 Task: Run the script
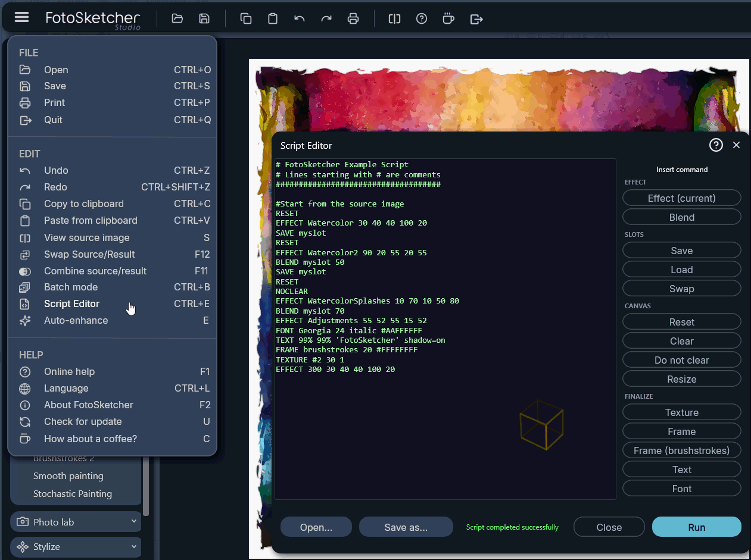pyautogui.click(x=697, y=527)
